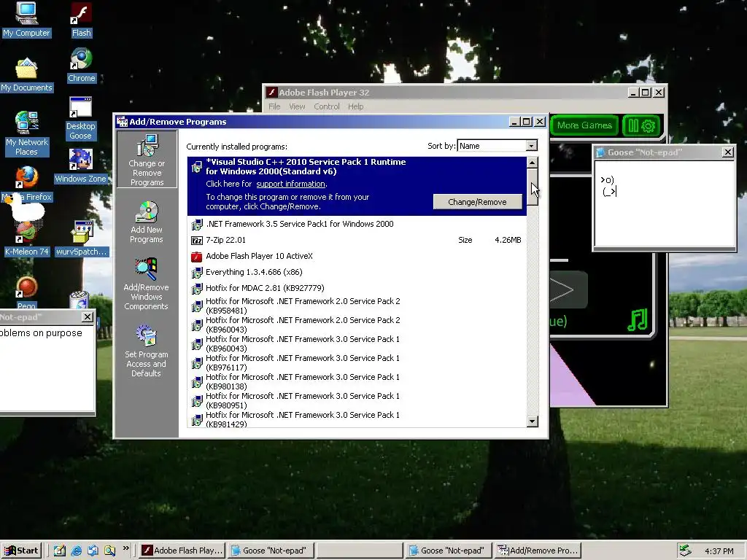Click the system tray safely-remove icon
Screen dimensions: 747x560
[x=684, y=551]
